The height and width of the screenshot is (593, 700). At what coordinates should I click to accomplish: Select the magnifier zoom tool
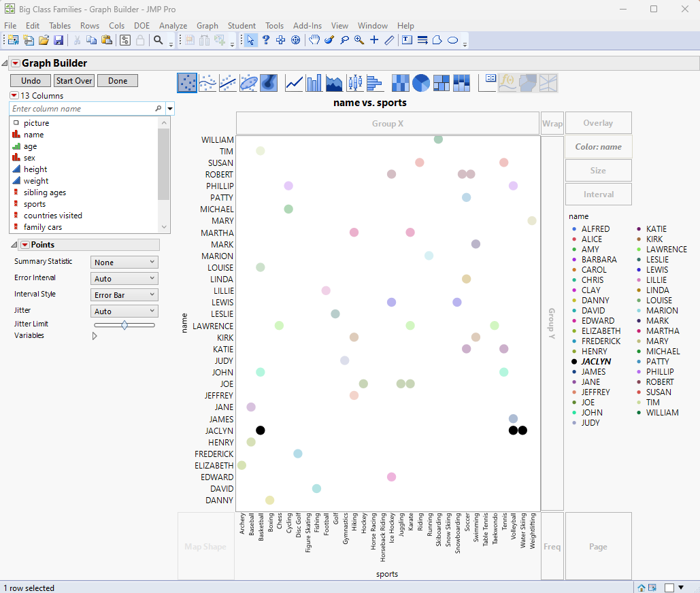coord(359,39)
